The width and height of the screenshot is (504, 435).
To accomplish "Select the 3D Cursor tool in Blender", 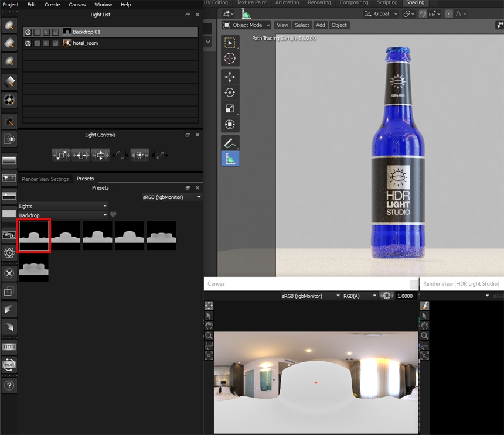I will [230, 59].
